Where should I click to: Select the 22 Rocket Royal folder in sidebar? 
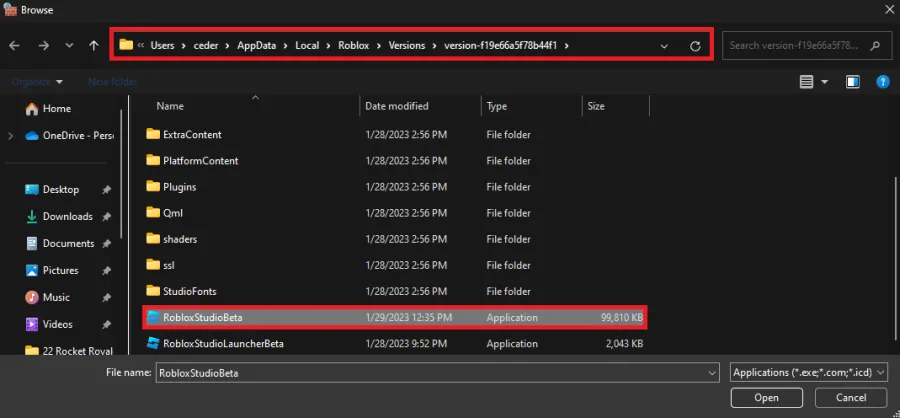(69, 351)
